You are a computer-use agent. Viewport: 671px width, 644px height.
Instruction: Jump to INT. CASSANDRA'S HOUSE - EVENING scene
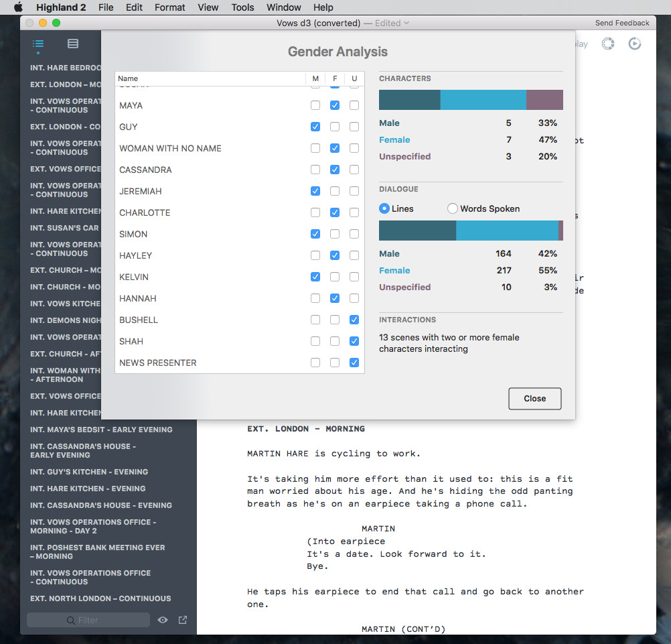101,505
